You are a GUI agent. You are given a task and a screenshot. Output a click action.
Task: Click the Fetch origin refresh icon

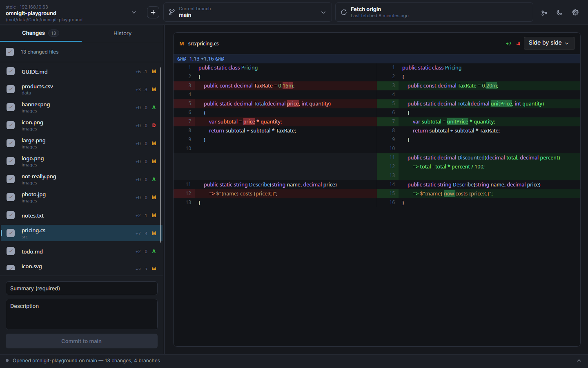tap(344, 12)
